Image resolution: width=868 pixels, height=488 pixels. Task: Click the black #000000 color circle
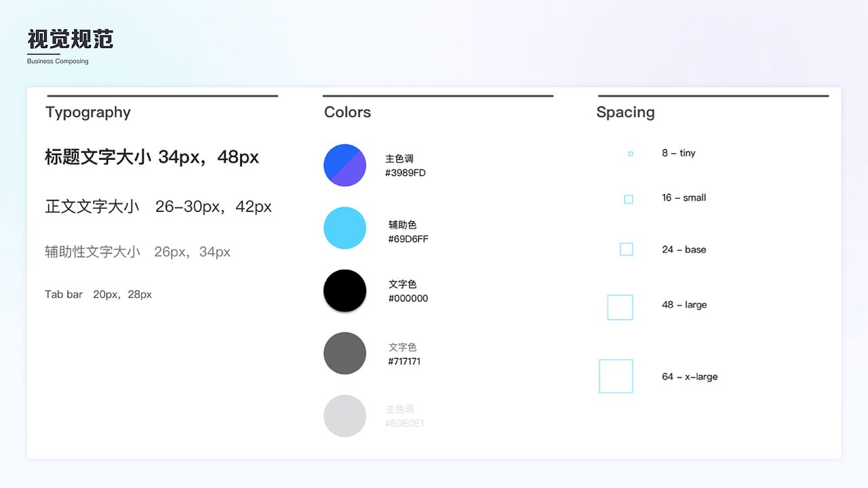[344, 291]
